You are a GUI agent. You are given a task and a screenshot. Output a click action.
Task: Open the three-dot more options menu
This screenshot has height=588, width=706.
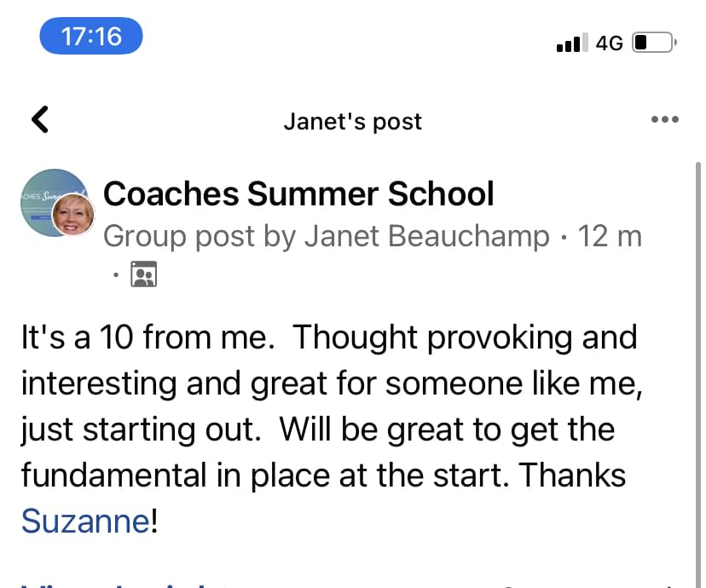[664, 120]
